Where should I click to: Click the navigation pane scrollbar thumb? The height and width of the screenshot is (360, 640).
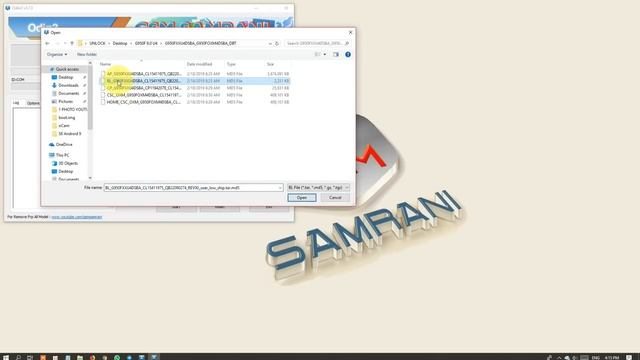(90, 98)
